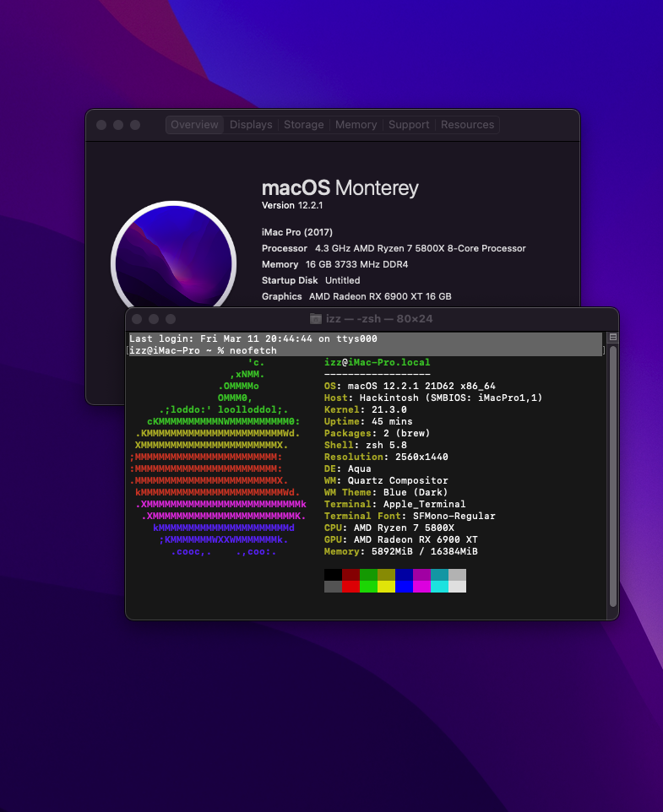Viewport: 663px width, 812px height.
Task: Click the Terminal window's close button
Action: point(137,319)
